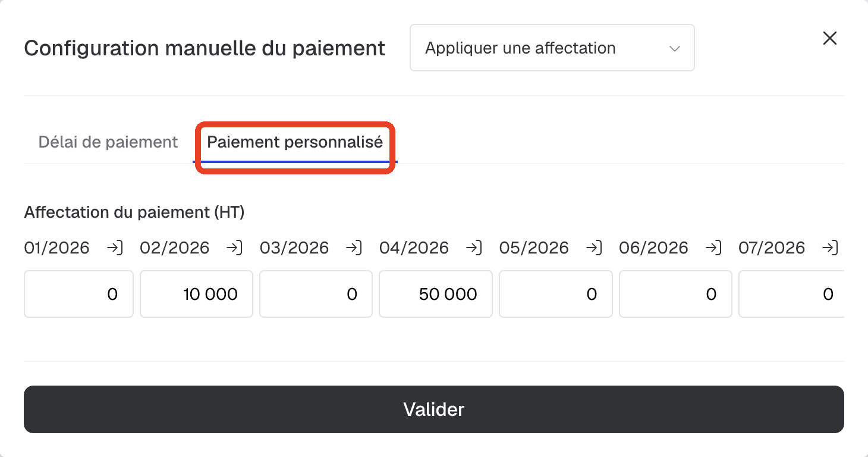Viewport: 868px width, 457px height.
Task: Click the propagate arrow icon next to 04/2026
Action: (x=474, y=248)
